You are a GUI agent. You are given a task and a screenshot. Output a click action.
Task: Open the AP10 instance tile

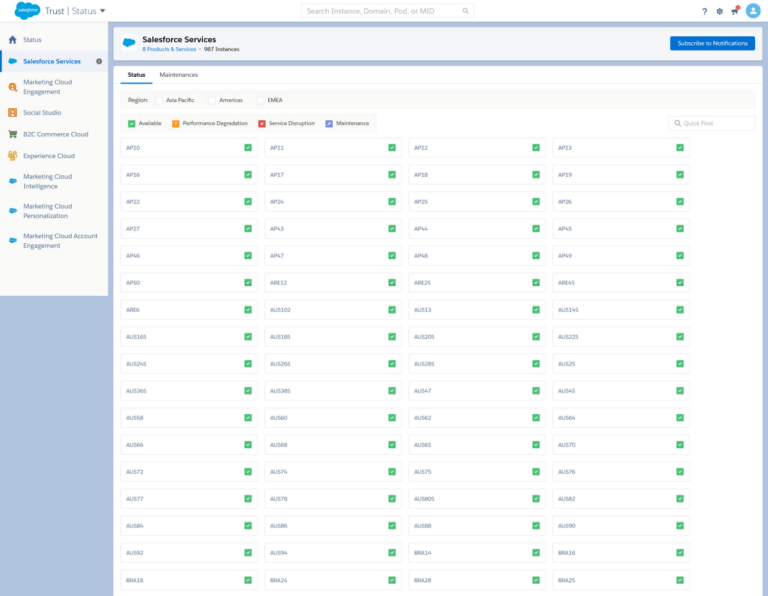(187, 148)
